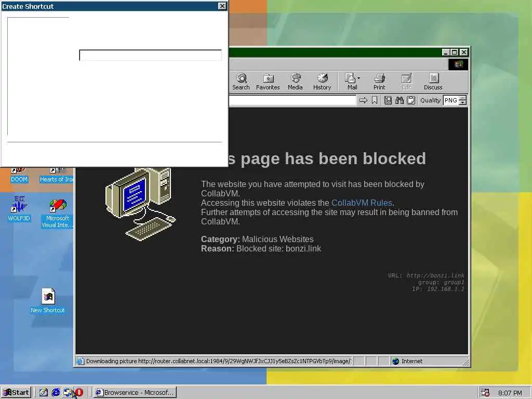The height and width of the screenshot is (399, 532).
Task: Click the clipboard paste icon
Action: 411,100
